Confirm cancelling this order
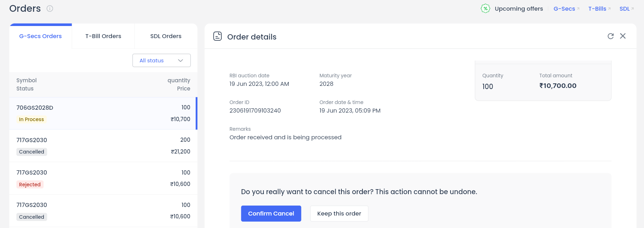 pos(271,213)
